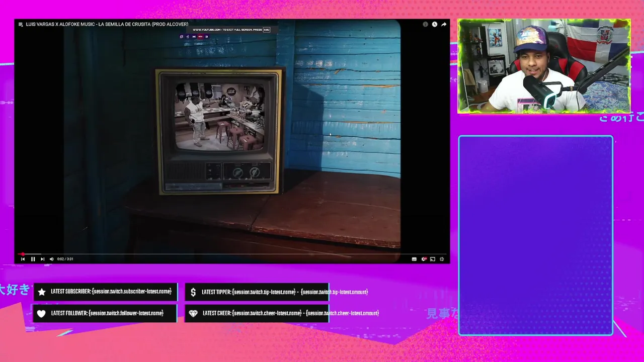Exit full screen mode
The image size is (644, 362).
(442, 259)
